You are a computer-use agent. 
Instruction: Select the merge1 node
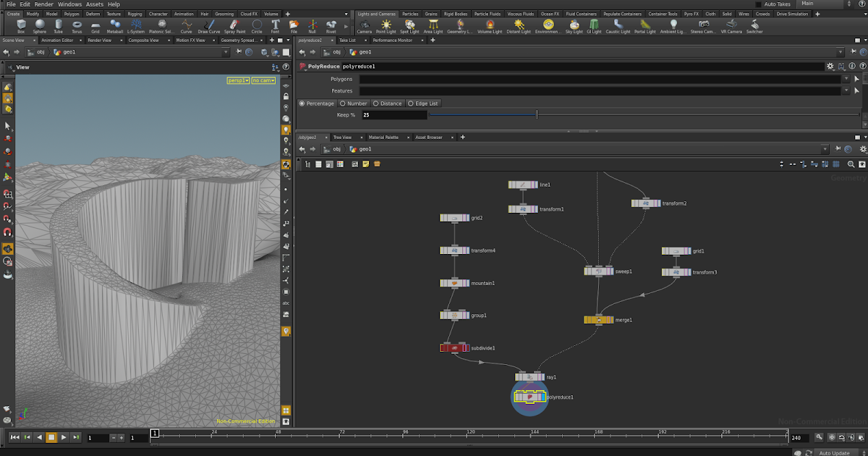tap(599, 319)
